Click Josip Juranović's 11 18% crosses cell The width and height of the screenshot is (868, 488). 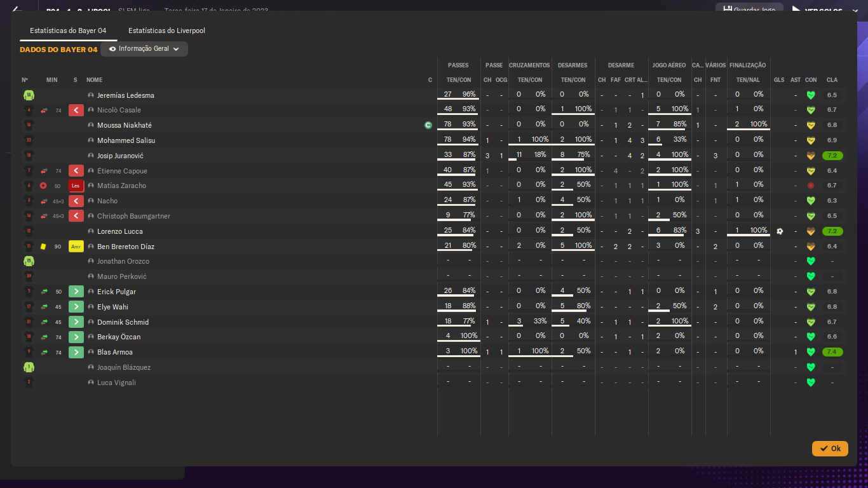pos(531,155)
